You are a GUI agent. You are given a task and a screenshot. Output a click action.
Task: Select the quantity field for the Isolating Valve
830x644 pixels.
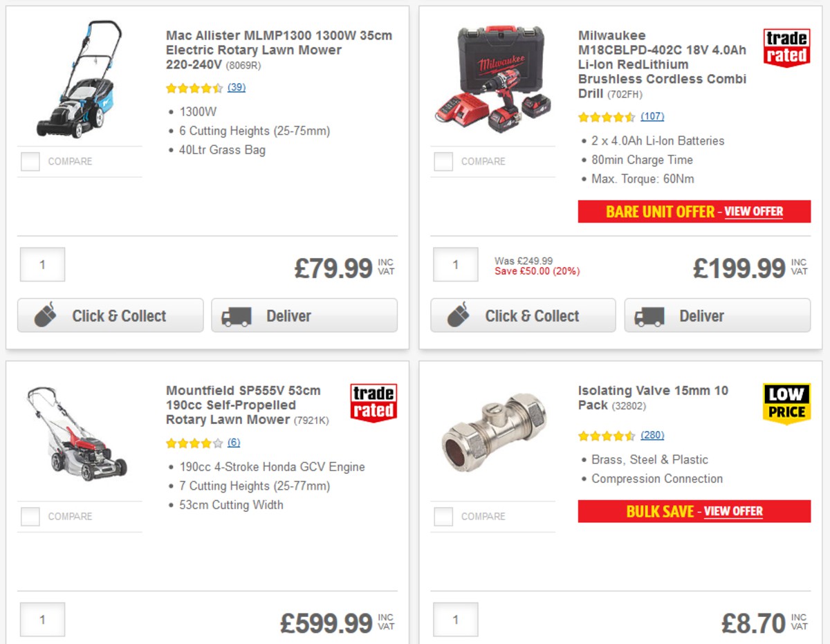[x=456, y=619]
